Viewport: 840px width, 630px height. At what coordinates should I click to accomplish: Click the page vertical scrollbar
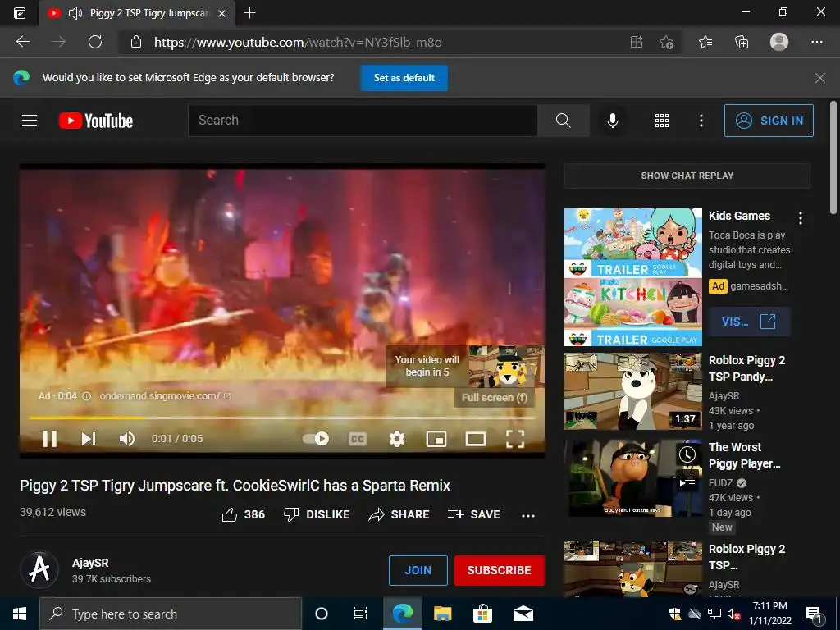click(x=833, y=157)
